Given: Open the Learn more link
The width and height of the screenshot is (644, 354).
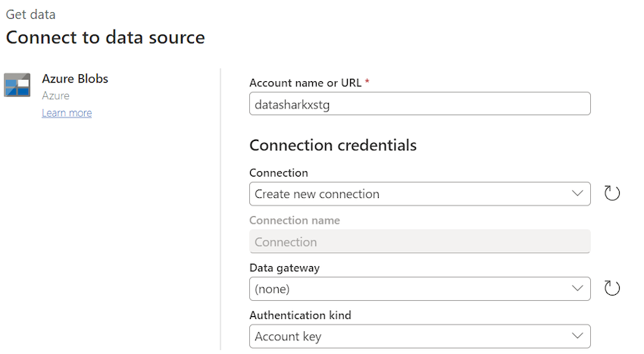Looking at the screenshot, I should [x=67, y=113].
